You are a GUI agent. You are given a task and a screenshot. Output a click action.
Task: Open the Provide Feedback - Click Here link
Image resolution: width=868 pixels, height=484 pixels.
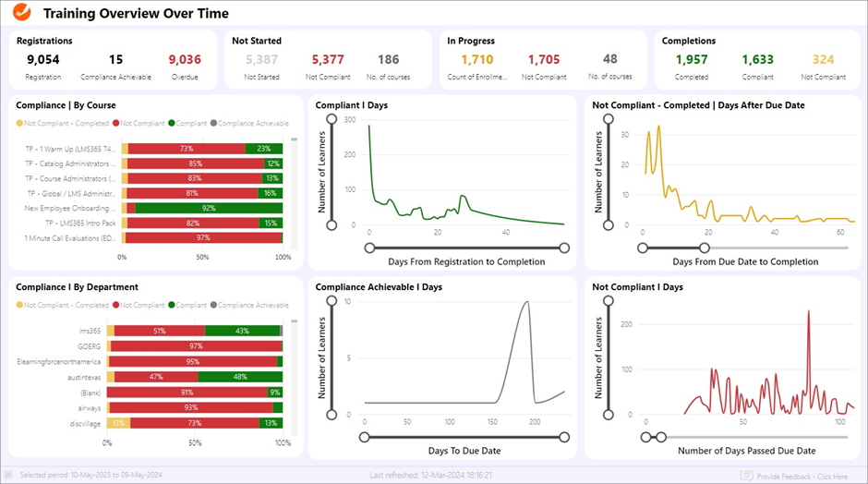[x=802, y=476]
